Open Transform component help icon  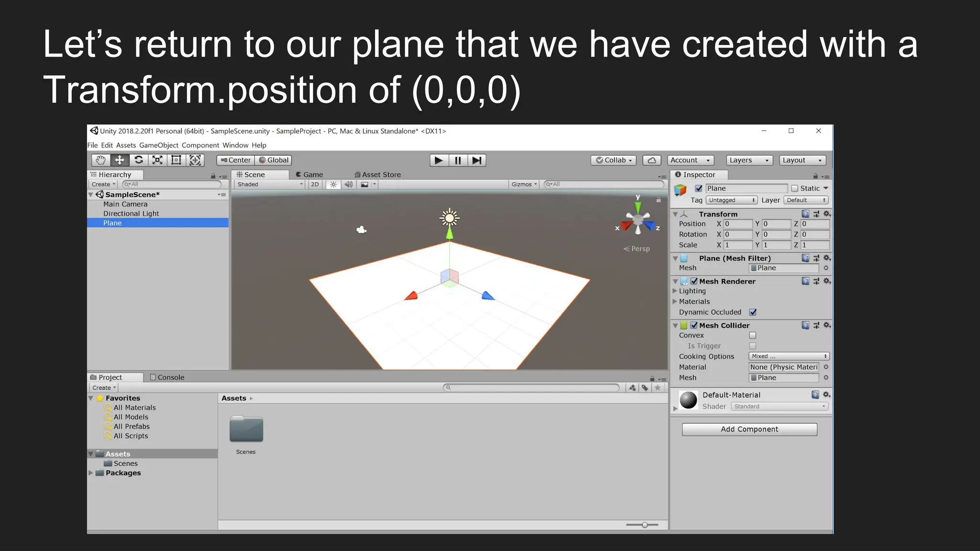point(805,214)
